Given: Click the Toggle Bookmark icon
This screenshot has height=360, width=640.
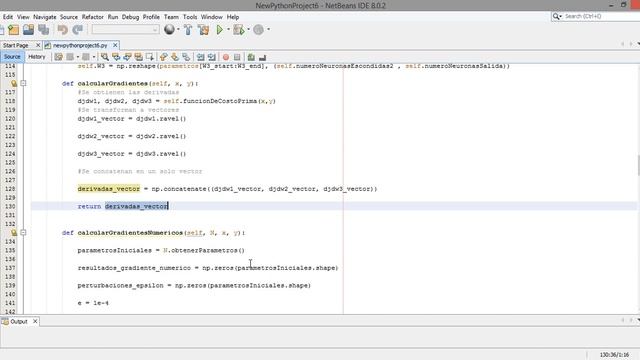Looking at the screenshot, I should [x=186, y=57].
